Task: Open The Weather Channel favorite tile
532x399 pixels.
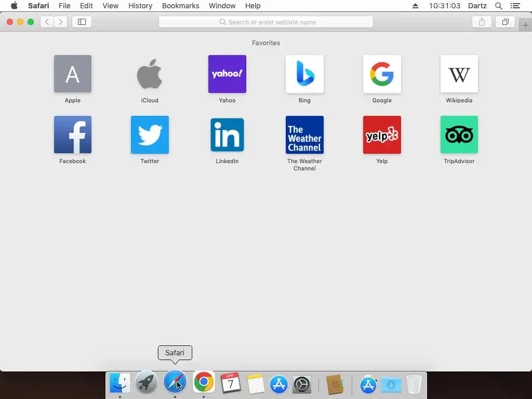Action: click(x=304, y=135)
